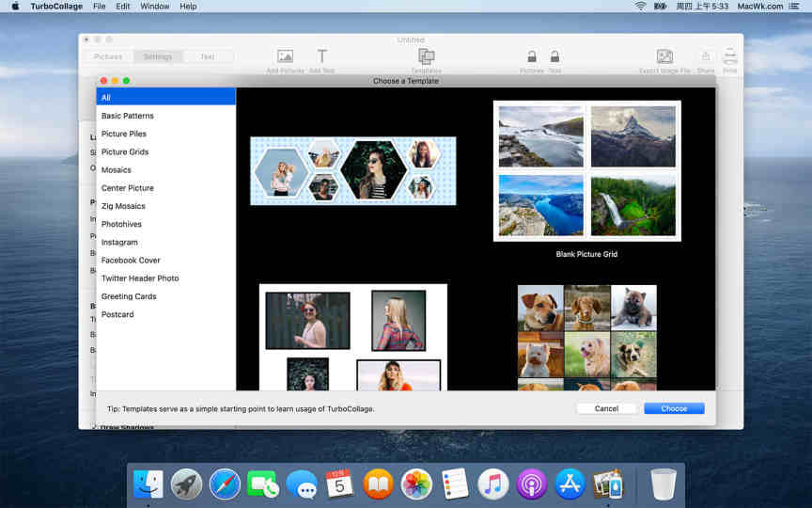Screen dimensions: 812x508
Task: Select the All template category
Action: [165, 97]
